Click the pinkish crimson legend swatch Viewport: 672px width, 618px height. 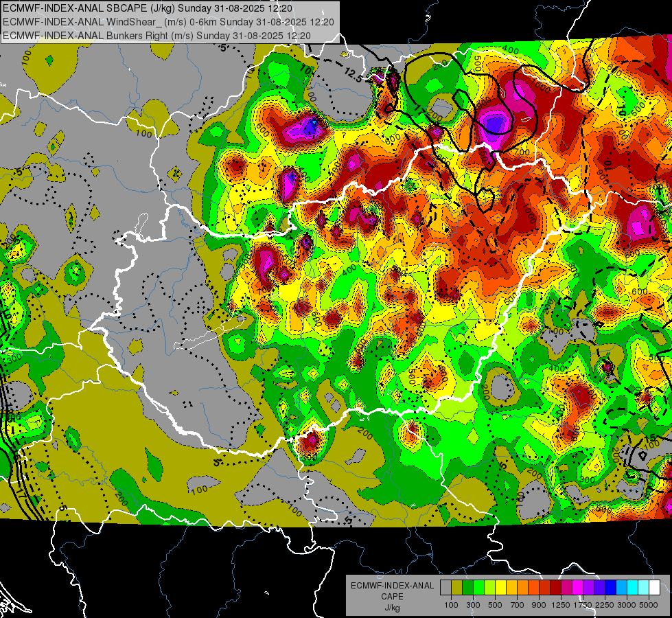click(x=566, y=588)
